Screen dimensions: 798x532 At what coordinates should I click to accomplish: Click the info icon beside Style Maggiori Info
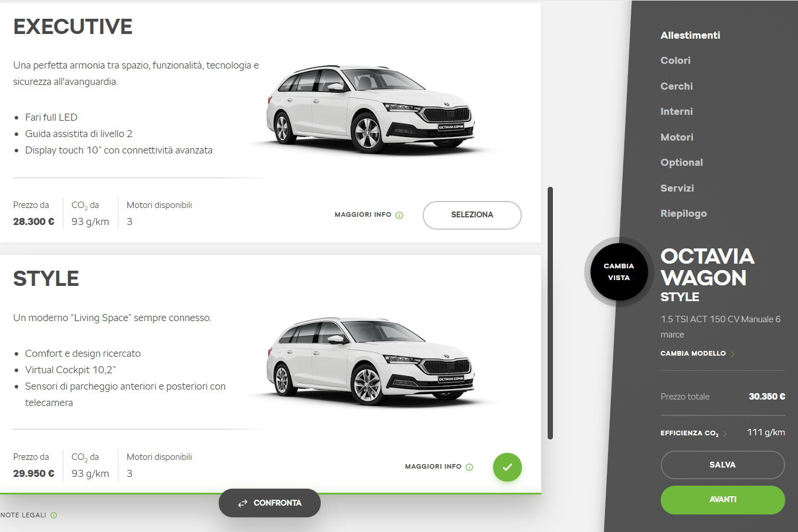(x=469, y=467)
